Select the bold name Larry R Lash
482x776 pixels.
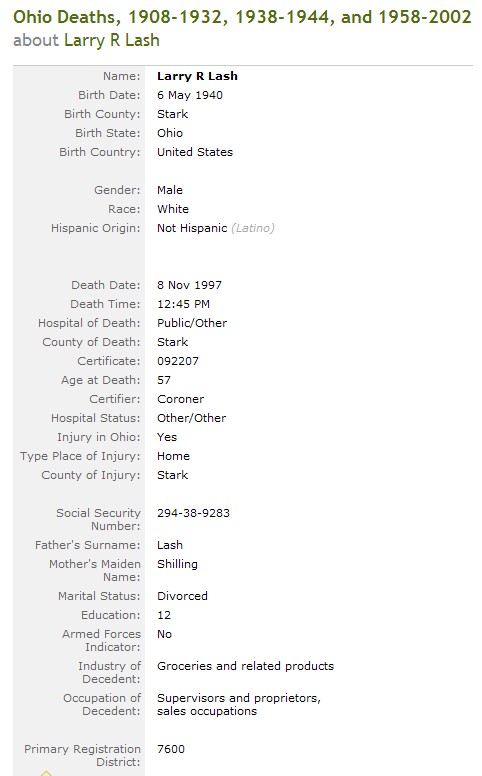tap(197, 76)
